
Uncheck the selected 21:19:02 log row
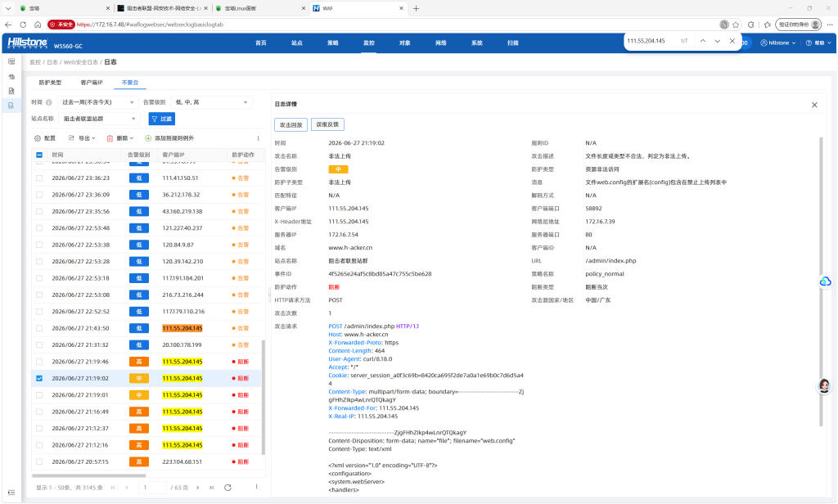(x=39, y=378)
